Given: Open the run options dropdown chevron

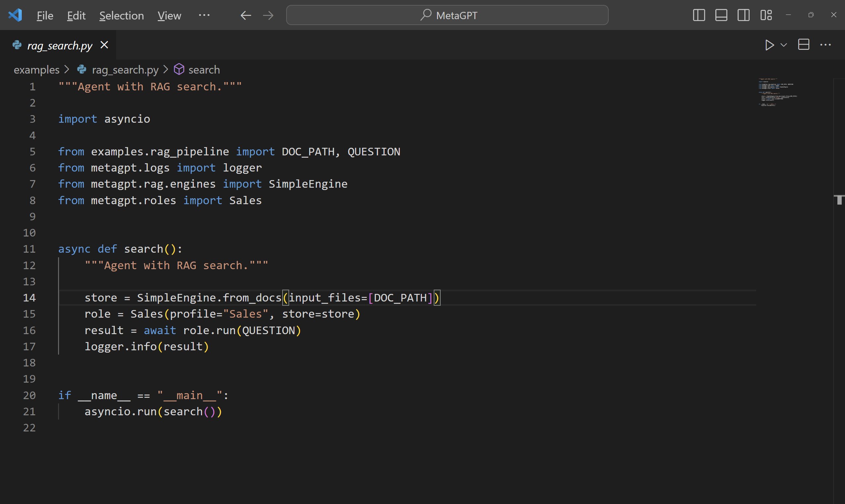Looking at the screenshot, I should coord(784,45).
